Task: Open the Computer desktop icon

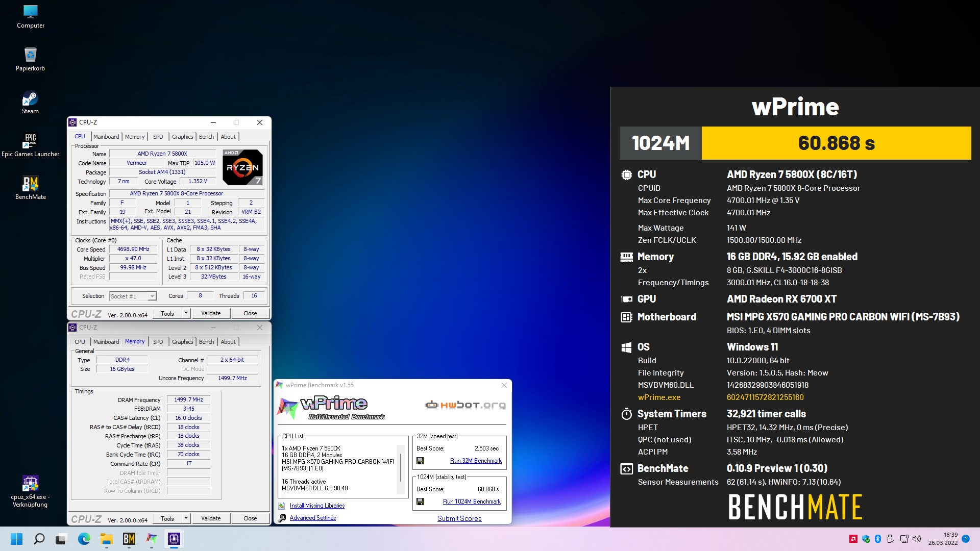Action: tap(31, 17)
